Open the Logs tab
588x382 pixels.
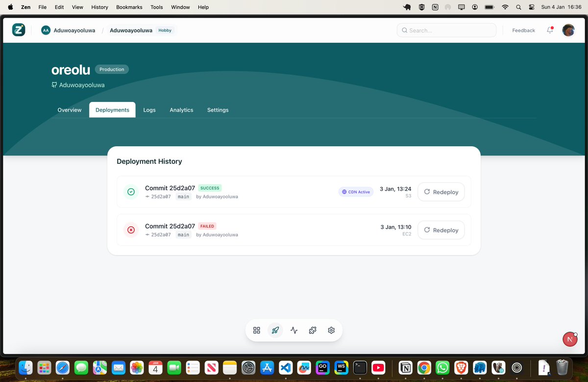point(149,110)
